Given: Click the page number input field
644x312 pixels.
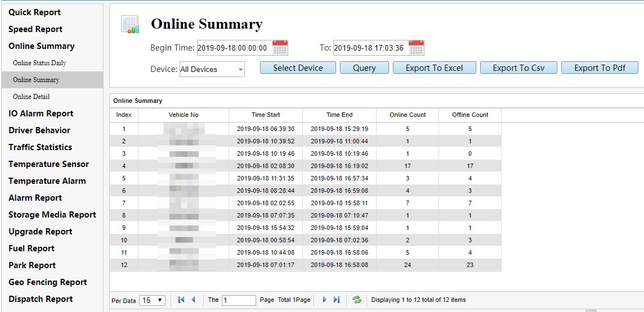Looking at the screenshot, I should tap(239, 300).
